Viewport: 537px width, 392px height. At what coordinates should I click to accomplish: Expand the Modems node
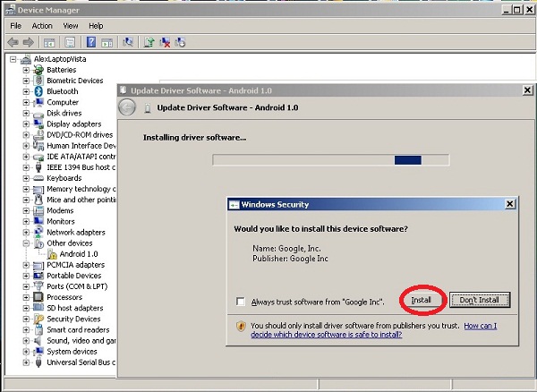26,210
